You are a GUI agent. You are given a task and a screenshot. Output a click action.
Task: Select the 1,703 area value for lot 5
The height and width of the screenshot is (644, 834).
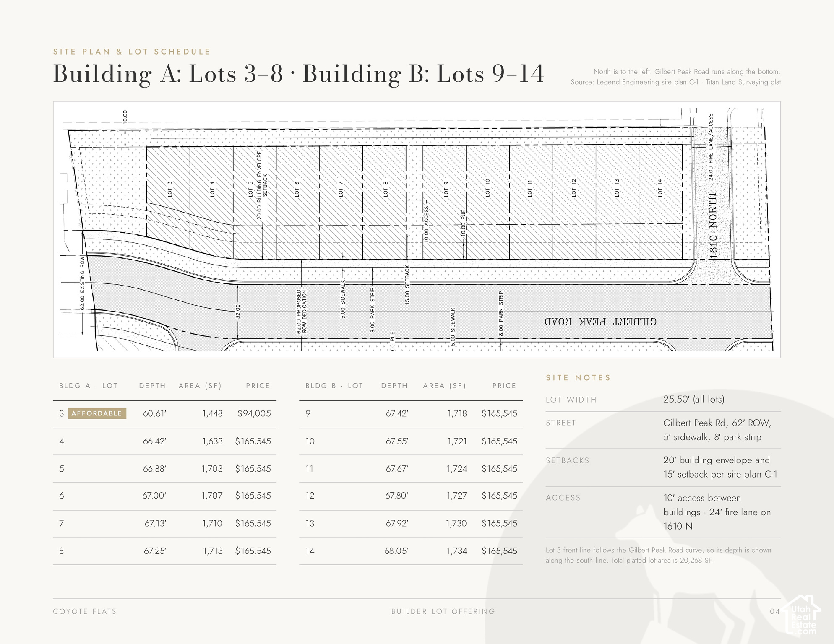point(212,469)
